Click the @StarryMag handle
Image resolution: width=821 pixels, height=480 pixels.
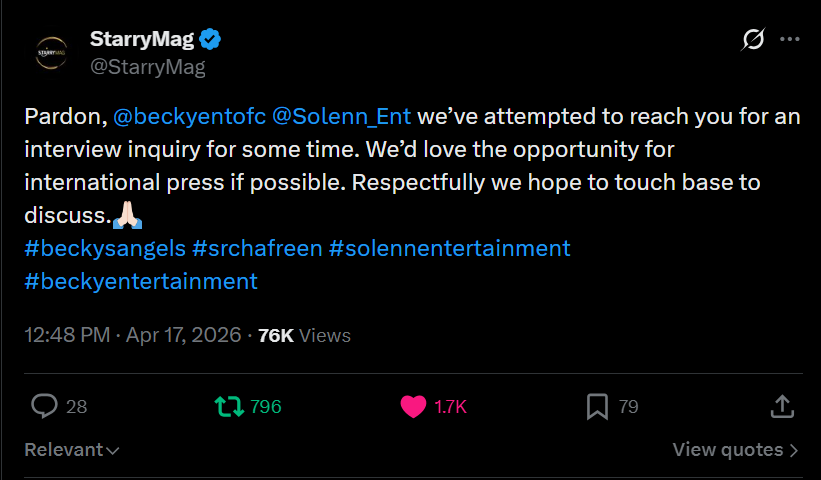(x=148, y=67)
